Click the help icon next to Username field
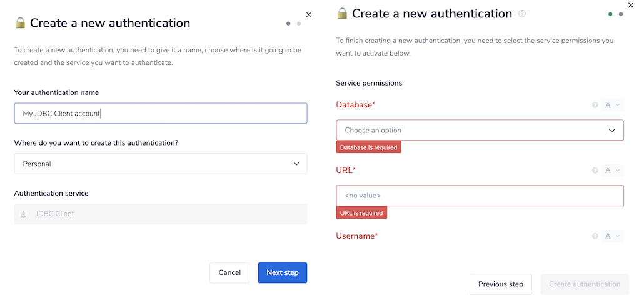The image size is (644, 298). pos(595,236)
